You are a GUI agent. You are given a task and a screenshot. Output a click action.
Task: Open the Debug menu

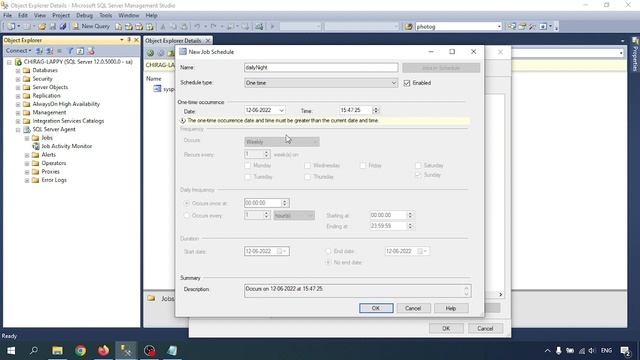[x=84, y=15]
